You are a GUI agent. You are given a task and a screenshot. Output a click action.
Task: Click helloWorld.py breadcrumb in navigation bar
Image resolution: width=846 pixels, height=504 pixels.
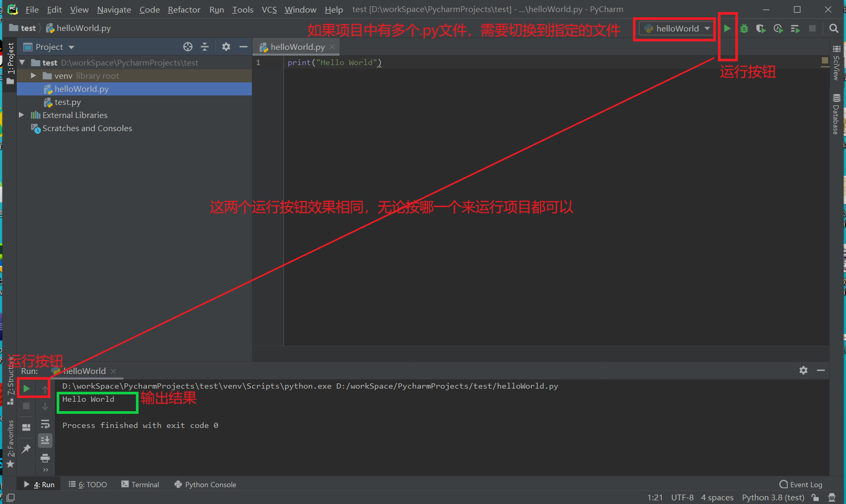click(78, 28)
